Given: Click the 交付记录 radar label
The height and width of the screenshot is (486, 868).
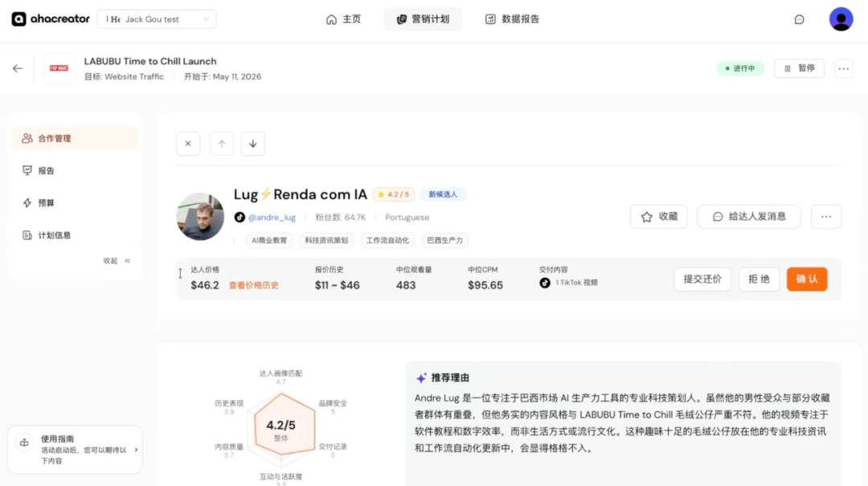Looking at the screenshot, I should tap(333, 447).
